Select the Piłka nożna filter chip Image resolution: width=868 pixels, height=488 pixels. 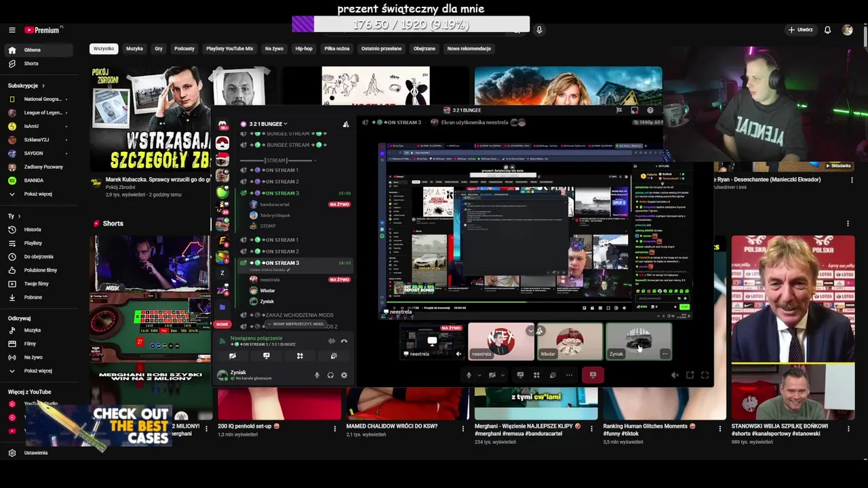pyautogui.click(x=337, y=49)
